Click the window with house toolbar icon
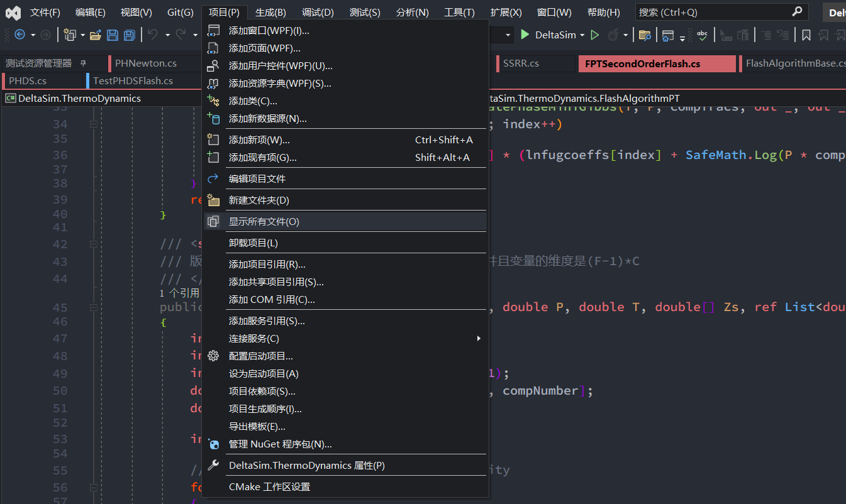Viewport: 846px width, 504px height. (668, 35)
